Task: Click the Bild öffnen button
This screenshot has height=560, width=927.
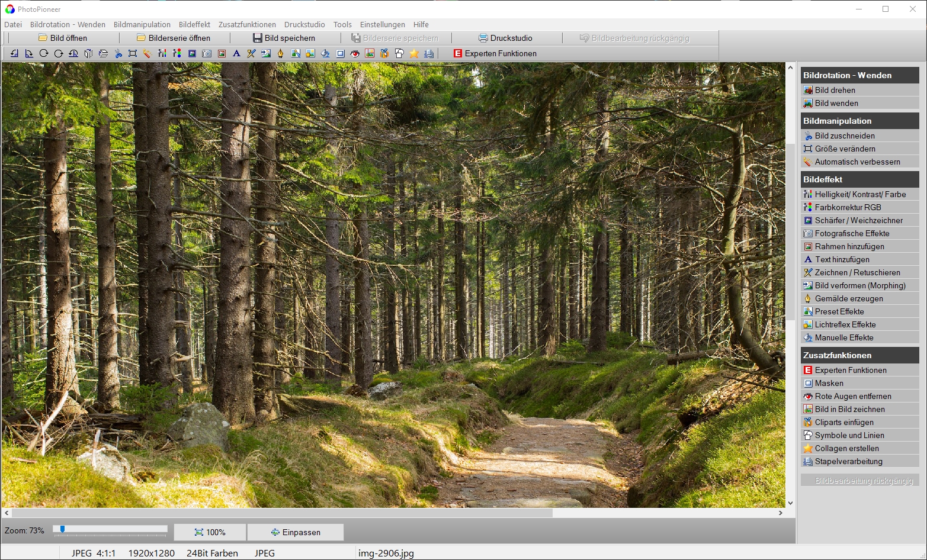Action: click(63, 38)
